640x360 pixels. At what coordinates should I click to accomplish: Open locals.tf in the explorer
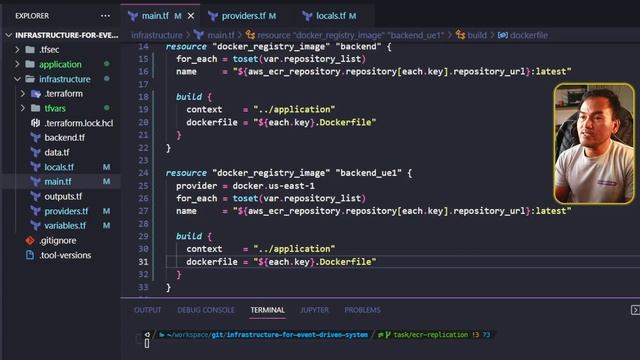point(59,167)
